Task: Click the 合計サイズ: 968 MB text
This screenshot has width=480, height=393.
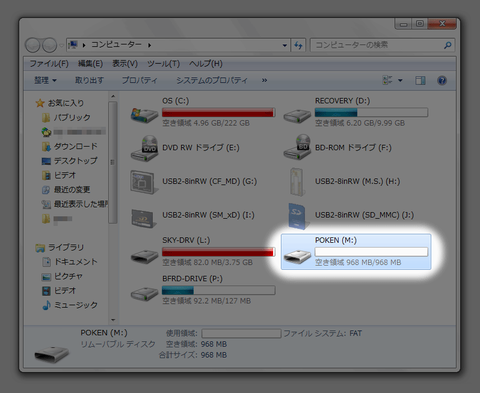Action: pyautogui.click(x=193, y=355)
